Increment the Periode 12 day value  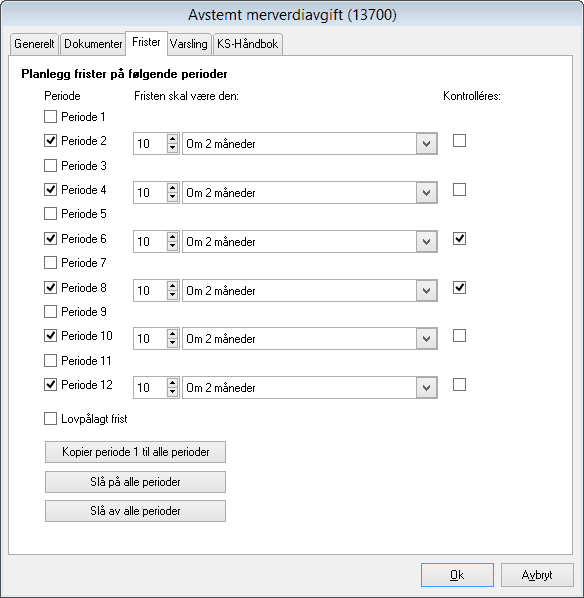[173, 383]
